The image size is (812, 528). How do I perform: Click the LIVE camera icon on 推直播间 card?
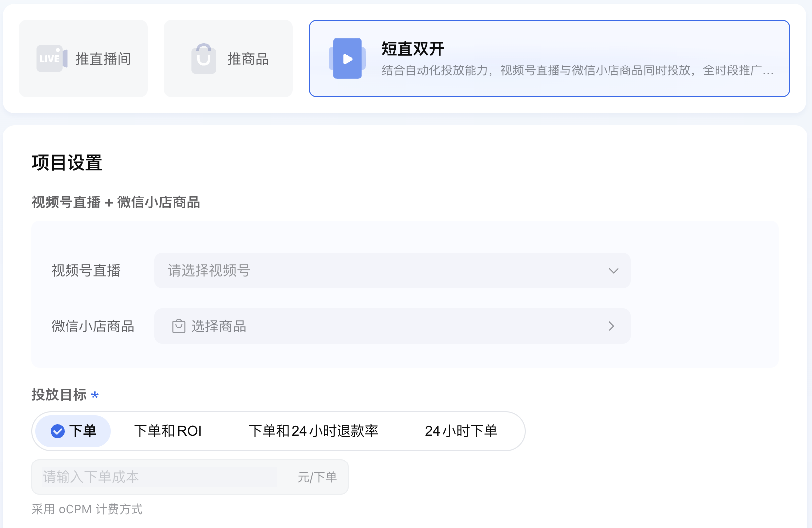(51, 58)
